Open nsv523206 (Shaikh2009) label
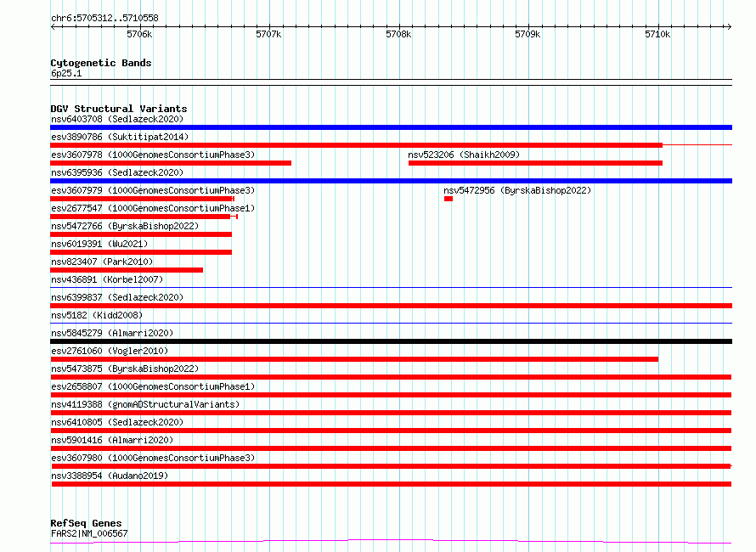The height and width of the screenshot is (552, 756). [464, 155]
